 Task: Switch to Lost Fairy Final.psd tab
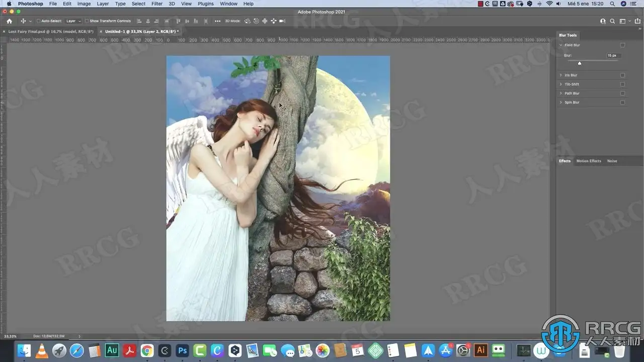tap(51, 31)
